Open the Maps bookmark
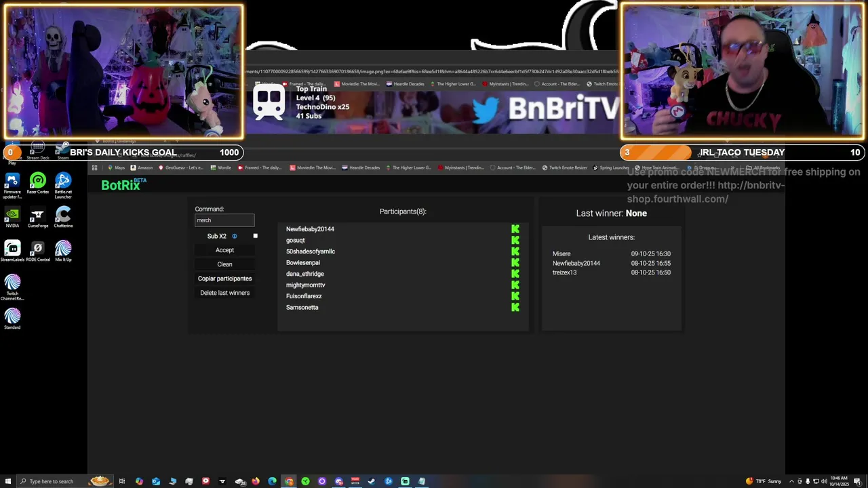This screenshot has width=868, height=488. pyautogui.click(x=117, y=168)
